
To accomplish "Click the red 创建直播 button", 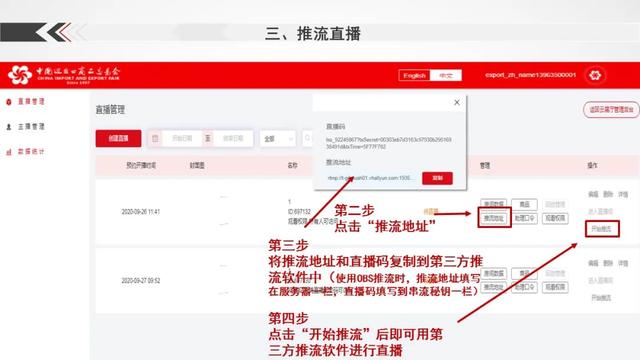I will pos(118,139).
